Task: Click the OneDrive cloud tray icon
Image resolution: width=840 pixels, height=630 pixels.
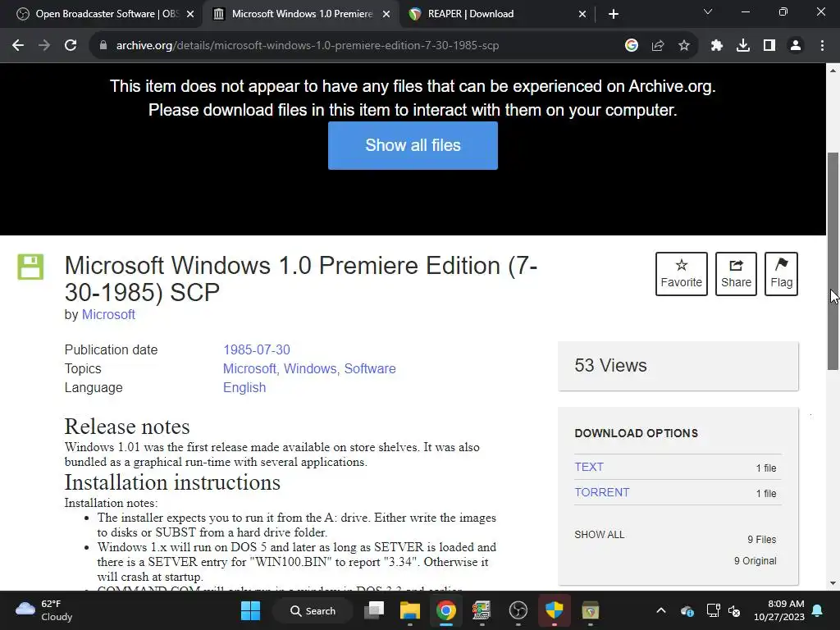Action: tap(687, 610)
